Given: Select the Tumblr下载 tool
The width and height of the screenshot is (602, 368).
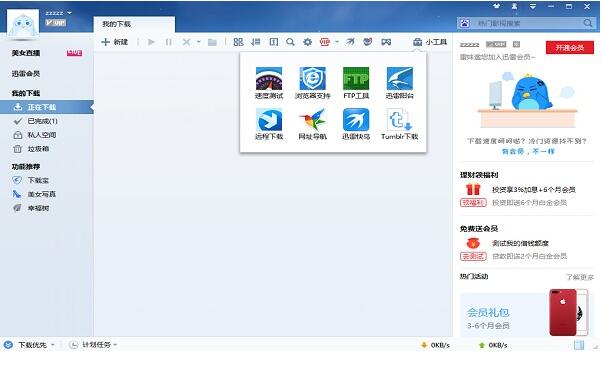Looking at the screenshot, I should click(x=399, y=124).
